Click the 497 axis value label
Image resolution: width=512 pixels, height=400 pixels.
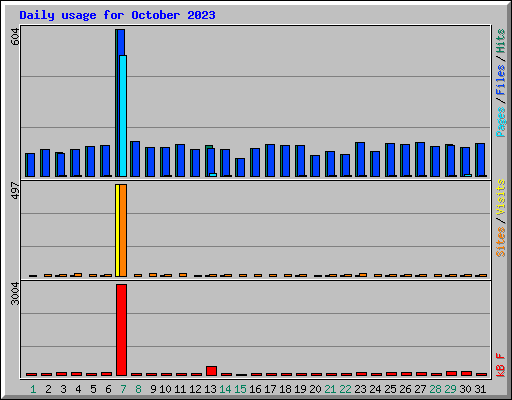coord(15,191)
